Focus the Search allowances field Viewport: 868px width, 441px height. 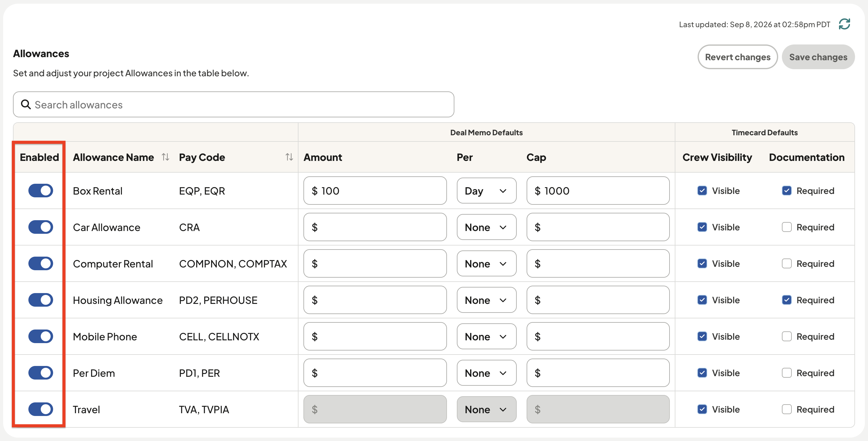[x=233, y=104]
